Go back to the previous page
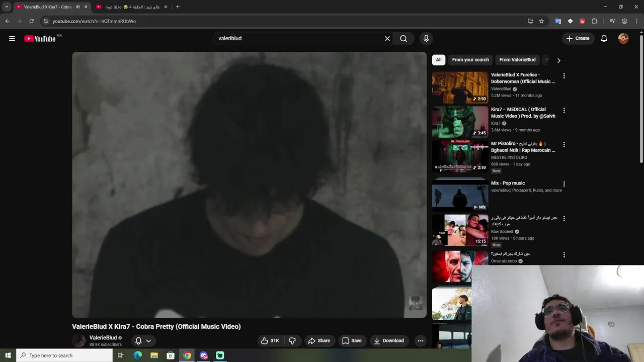644x362 pixels. (7, 21)
